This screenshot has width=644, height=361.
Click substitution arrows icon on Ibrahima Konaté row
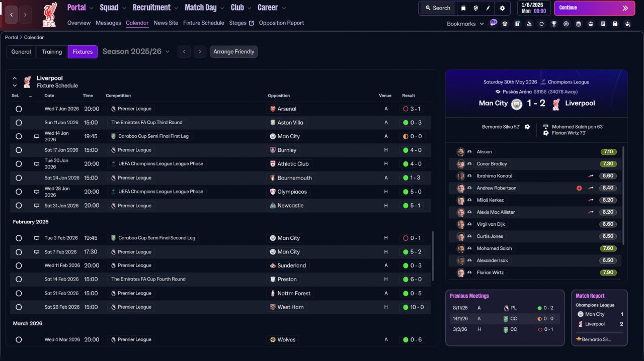(591, 176)
